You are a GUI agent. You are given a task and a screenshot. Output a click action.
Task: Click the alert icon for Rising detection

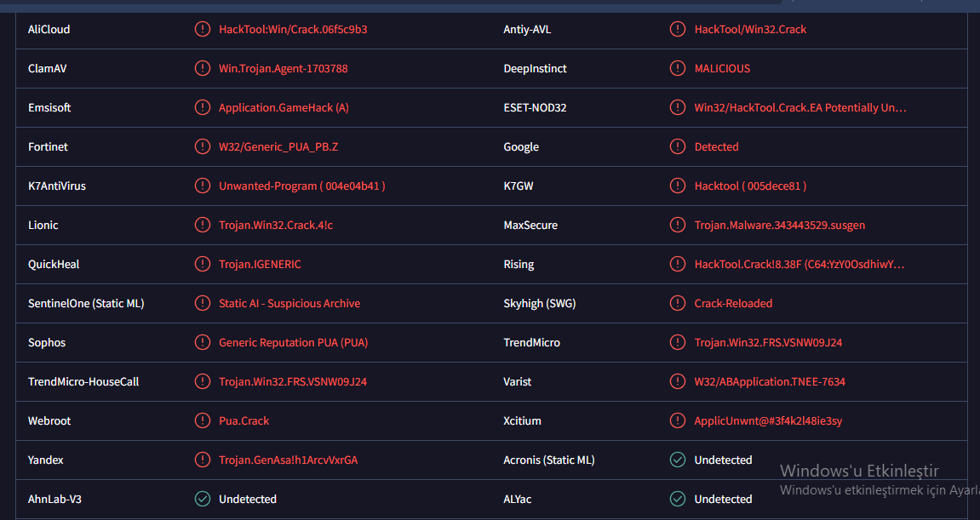(678, 264)
